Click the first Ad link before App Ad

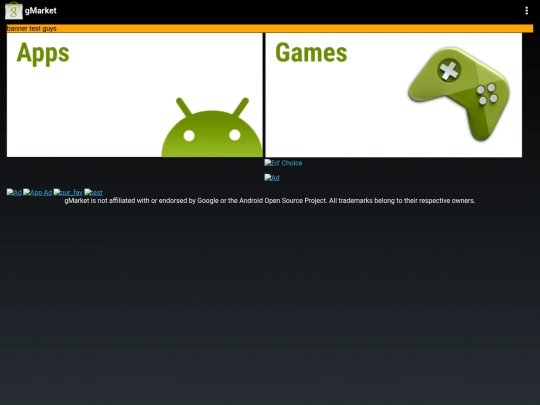pyautogui.click(x=14, y=193)
